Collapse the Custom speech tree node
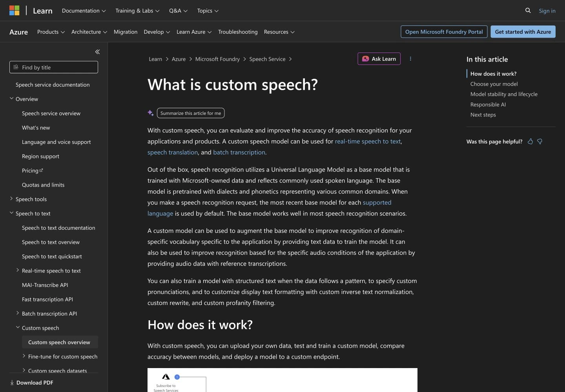 tap(18, 328)
